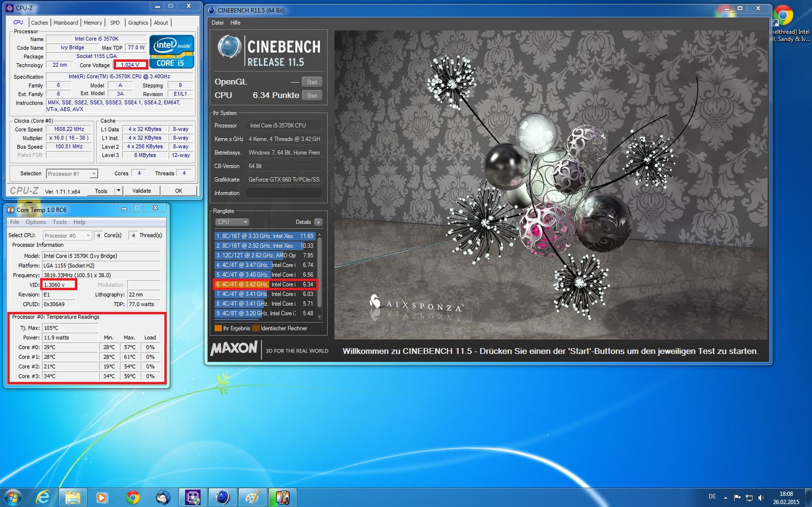Select the CPU tab in CPU-Z
This screenshot has height=507, width=812.
[x=18, y=22]
